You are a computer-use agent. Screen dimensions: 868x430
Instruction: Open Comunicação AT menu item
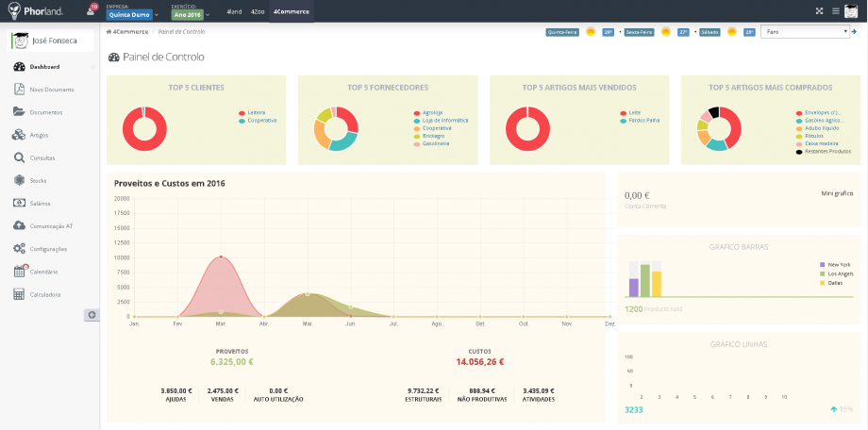pyautogui.click(x=50, y=225)
